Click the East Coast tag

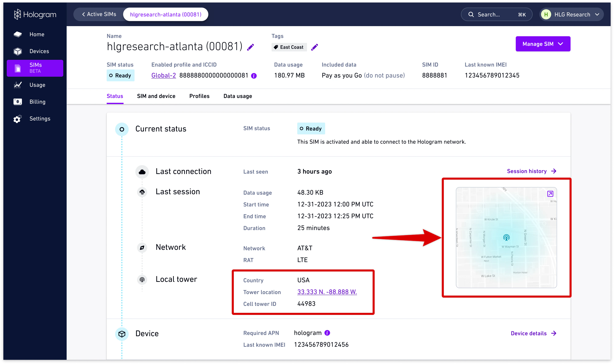(289, 47)
